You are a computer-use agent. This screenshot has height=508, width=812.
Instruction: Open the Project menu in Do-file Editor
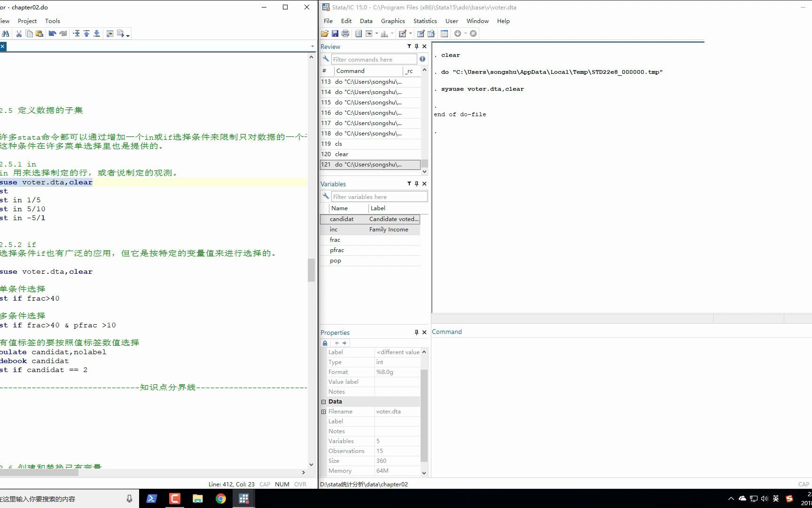(x=27, y=21)
